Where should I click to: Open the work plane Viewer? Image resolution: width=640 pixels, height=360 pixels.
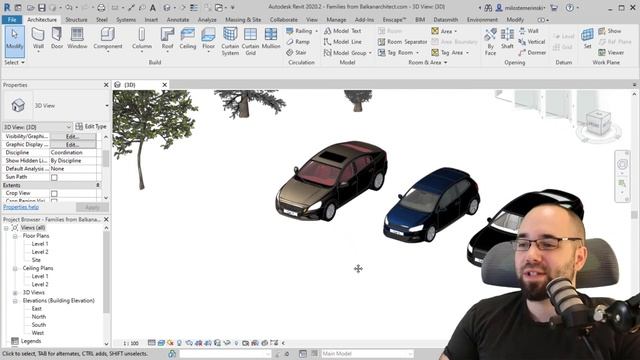coord(611,53)
